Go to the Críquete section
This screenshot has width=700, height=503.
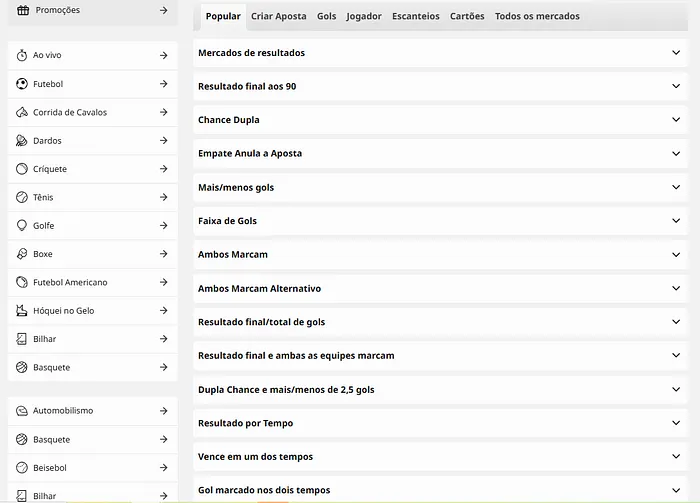point(93,169)
